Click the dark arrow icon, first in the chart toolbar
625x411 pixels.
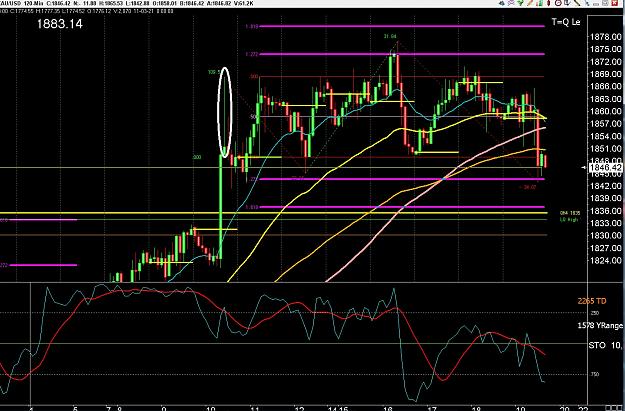(x=502, y=3)
